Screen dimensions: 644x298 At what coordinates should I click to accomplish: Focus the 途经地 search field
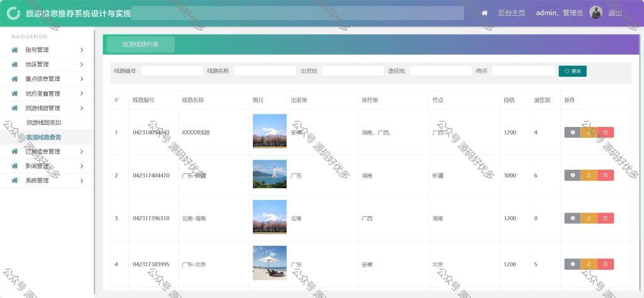pos(441,71)
